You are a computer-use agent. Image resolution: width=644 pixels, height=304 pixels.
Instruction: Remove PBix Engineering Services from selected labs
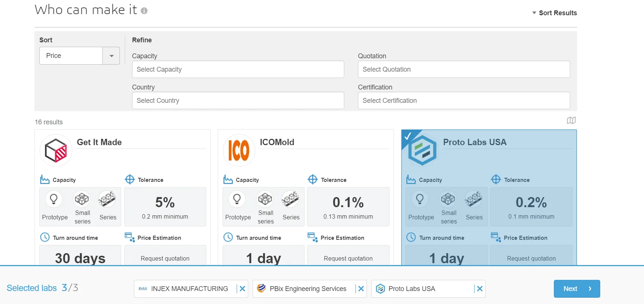coord(361,289)
